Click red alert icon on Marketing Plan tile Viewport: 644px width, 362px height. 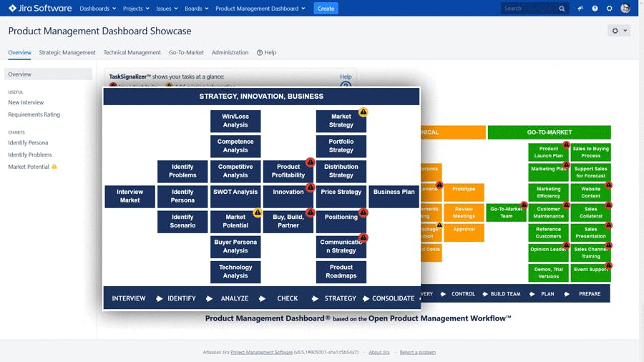pyautogui.click(x=567, y=165)
